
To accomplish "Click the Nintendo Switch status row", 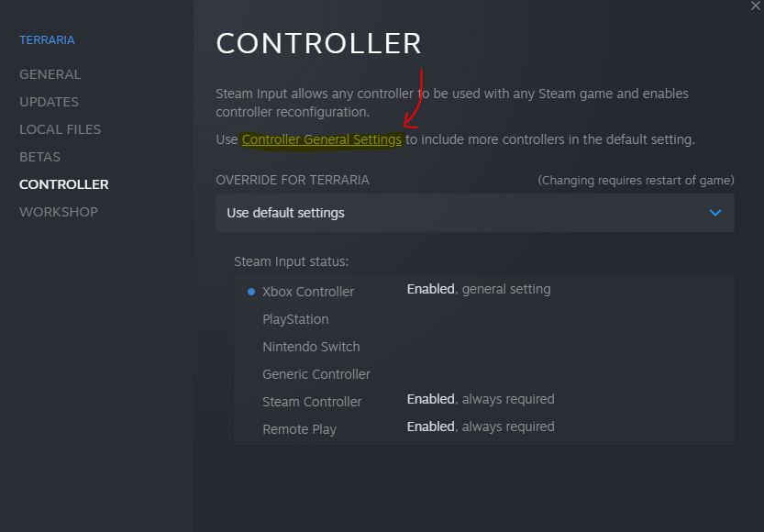I will coord(311,347).
